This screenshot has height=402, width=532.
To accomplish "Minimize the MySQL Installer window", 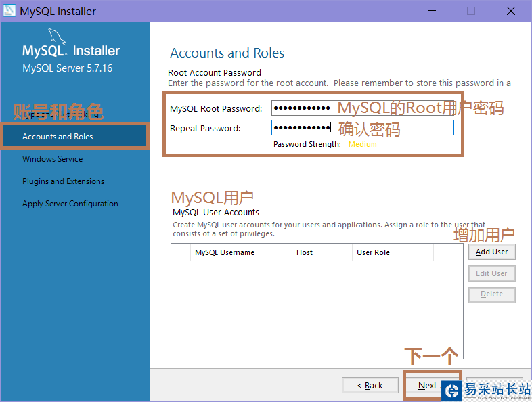I will pyautogui.click(x=432, y=11).
